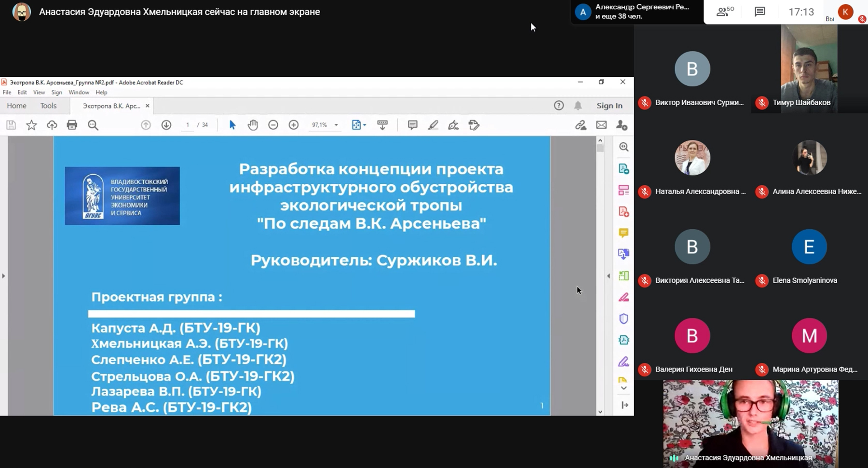Share a link to the file icon
868x468 pixels.
pyautogui.click(x=581, y=125)
